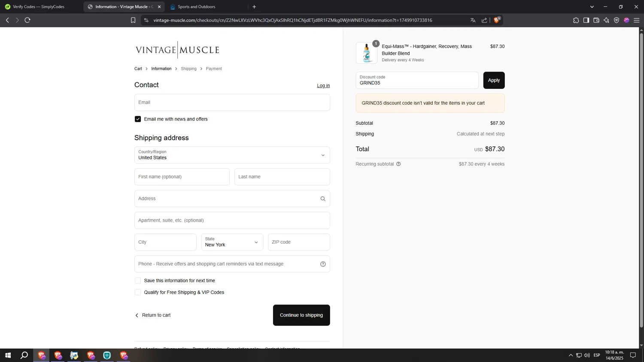Click the page vertical scrollbar
Viewport: 644px width, 362px height.
[641, 180]
